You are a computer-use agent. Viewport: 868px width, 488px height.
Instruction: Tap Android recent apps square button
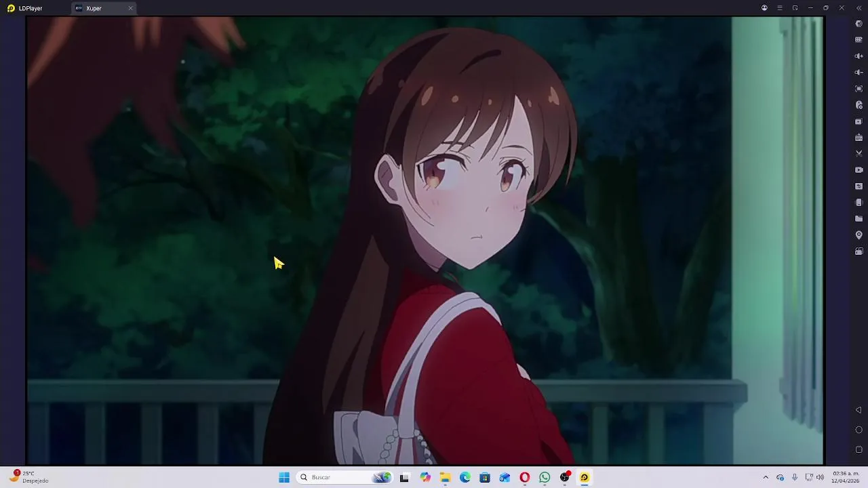tap(859, 449)
